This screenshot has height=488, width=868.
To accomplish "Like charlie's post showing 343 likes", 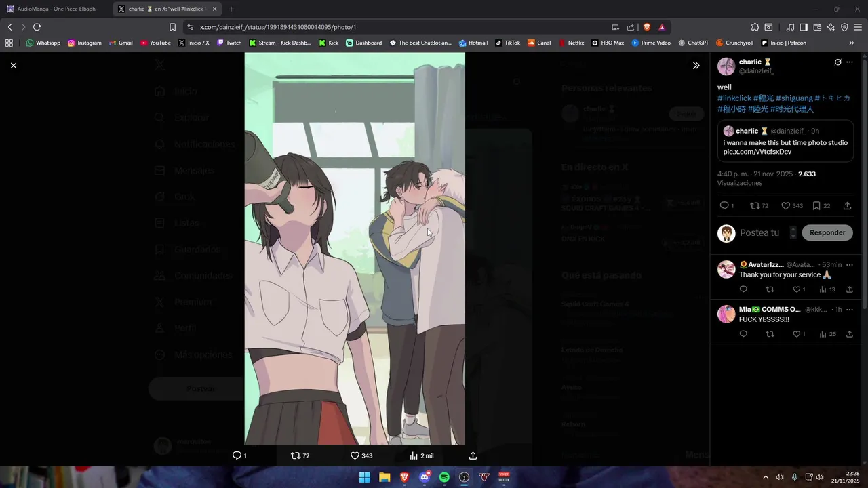I will [x=785, y=205].
